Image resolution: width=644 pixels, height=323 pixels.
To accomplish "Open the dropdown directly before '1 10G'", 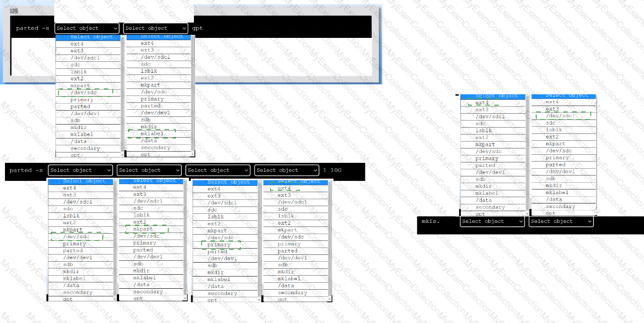I will click(x=287, y=171).
